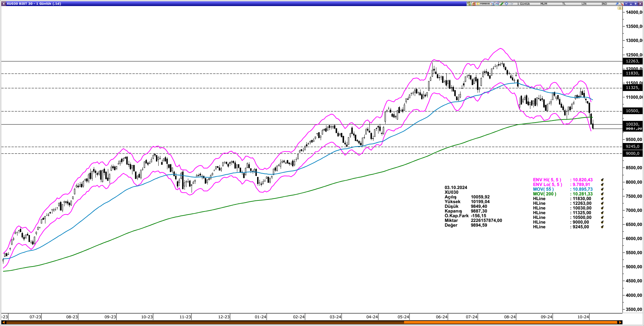
Task: Click the orange thumb of the bottom scrollbar
Action: coord(511,322)
